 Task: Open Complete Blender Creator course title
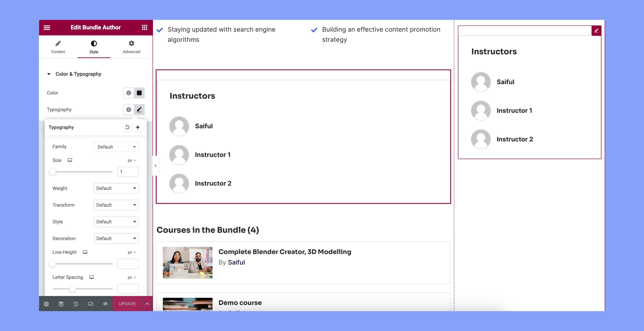(285, 252)
